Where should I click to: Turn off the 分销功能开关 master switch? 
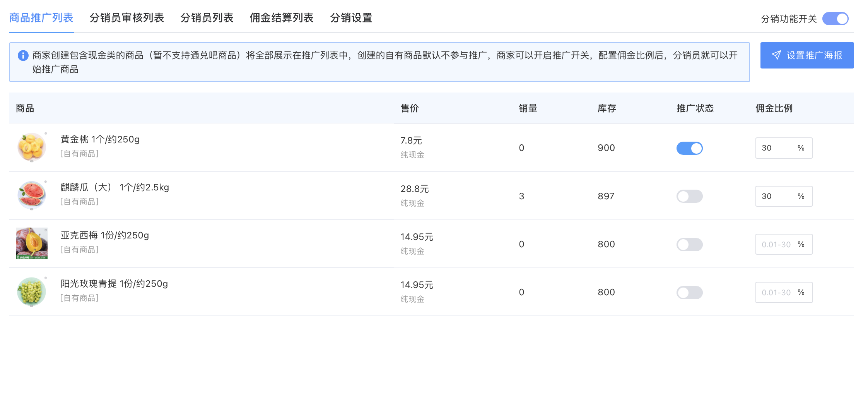coord(835,19)
